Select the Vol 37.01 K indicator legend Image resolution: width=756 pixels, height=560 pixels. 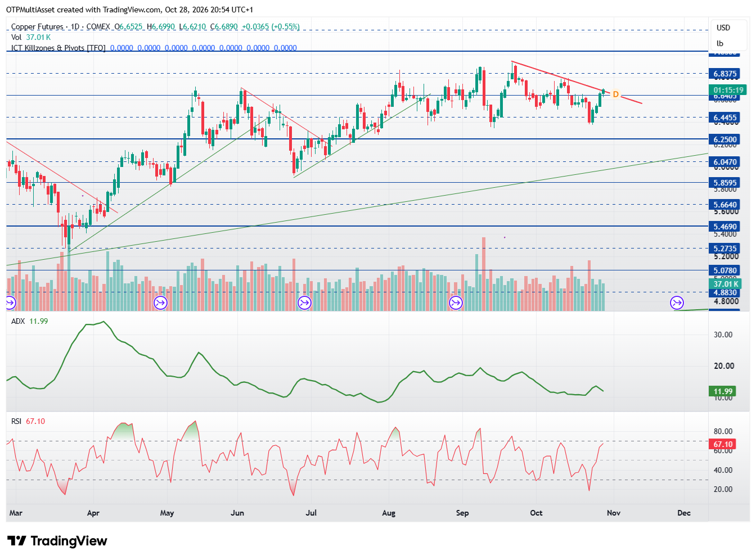(31, 37)
